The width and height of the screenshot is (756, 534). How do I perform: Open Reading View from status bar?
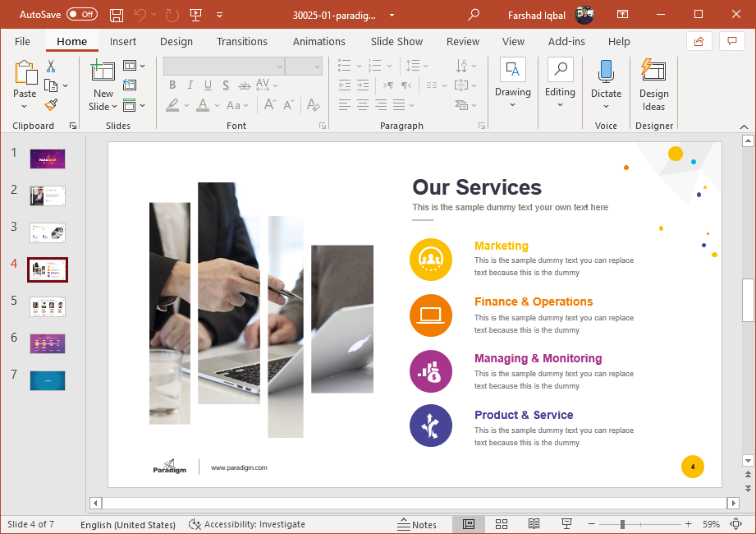(534, 524)
